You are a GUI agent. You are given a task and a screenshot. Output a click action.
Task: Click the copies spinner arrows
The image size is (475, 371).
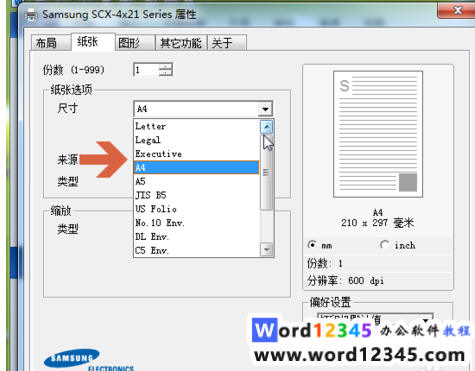[165, 70]
